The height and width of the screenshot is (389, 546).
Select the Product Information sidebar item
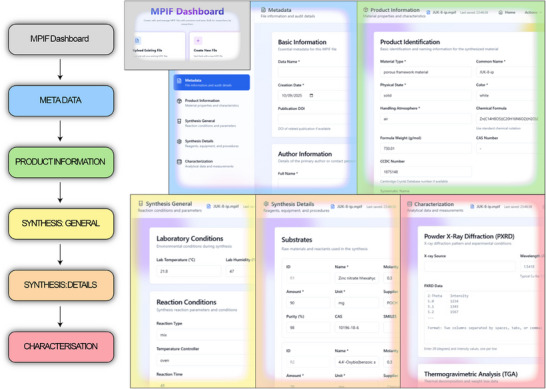212,103
